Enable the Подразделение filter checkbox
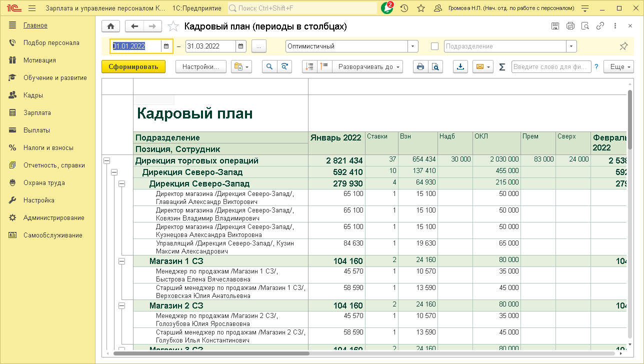The width and height of the screenshot is (644, 364). point(434,46)
